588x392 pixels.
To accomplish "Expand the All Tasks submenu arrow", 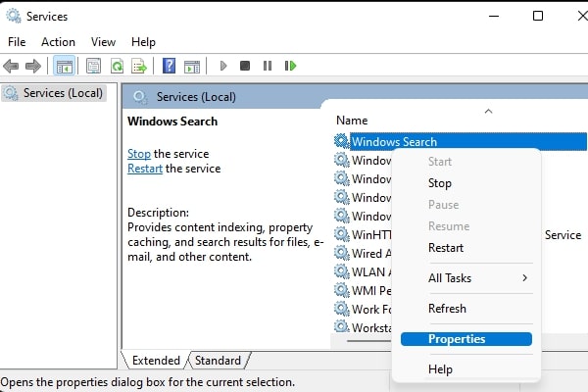I will 524,278.
